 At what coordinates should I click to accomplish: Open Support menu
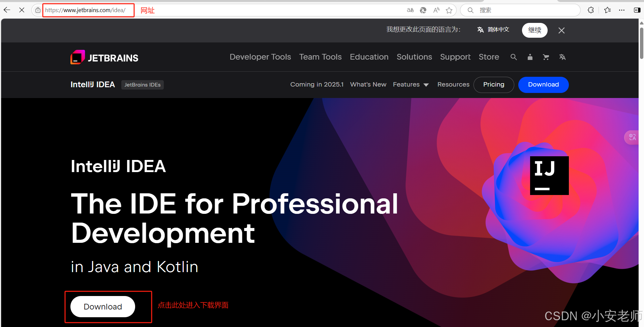click(455, 57)
